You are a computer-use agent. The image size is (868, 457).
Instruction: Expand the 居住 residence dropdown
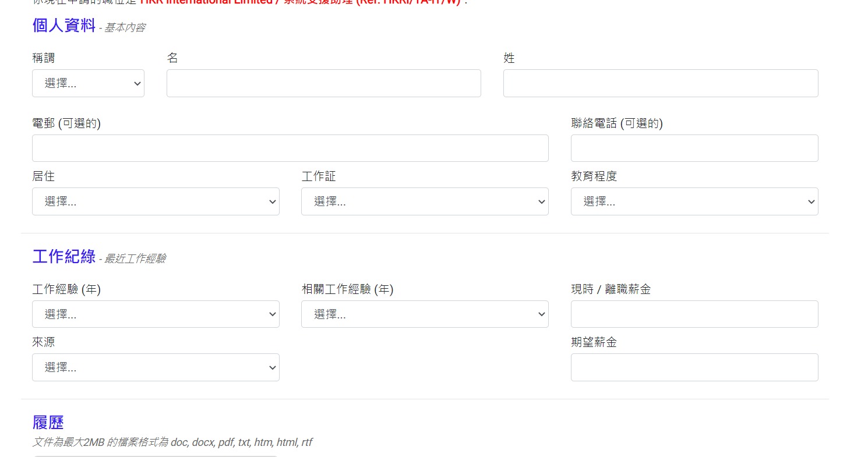(x=156, y=201)
